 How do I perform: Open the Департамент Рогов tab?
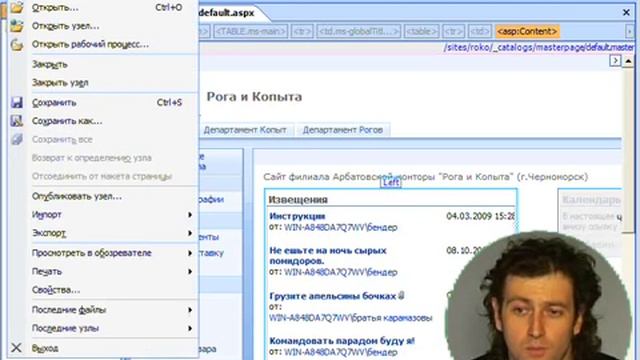[x=343, y=130]
